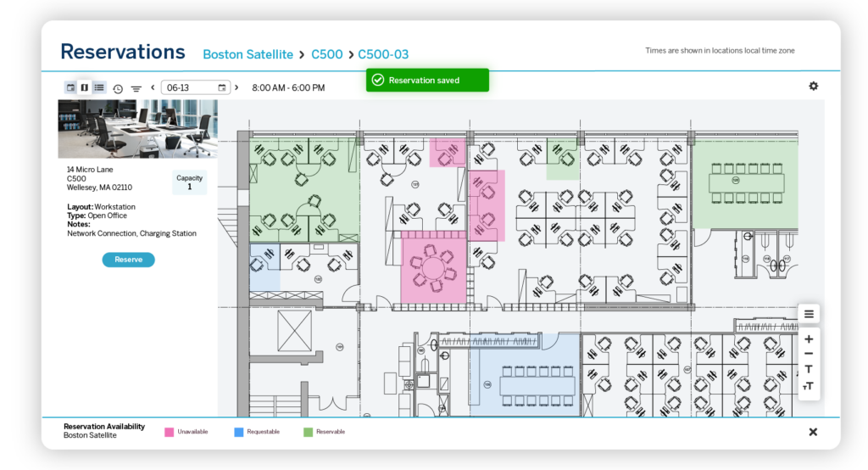
Task: Switch to calendar view icon
Action: pyautogui.click(x=70, y=87)
